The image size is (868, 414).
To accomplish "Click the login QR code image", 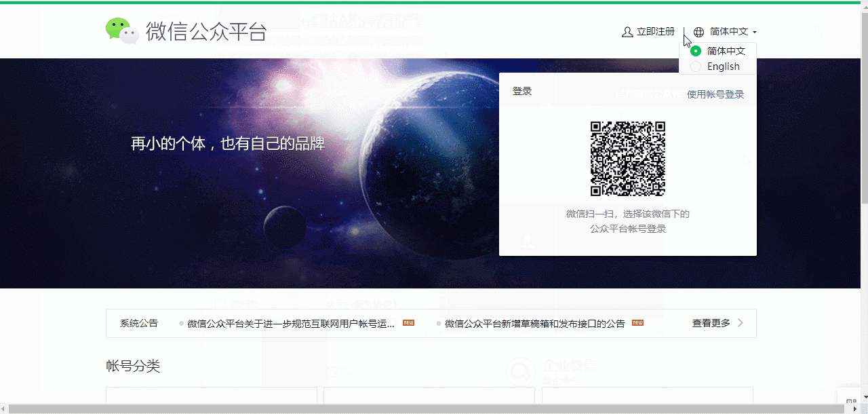I will tap(627, 159).
